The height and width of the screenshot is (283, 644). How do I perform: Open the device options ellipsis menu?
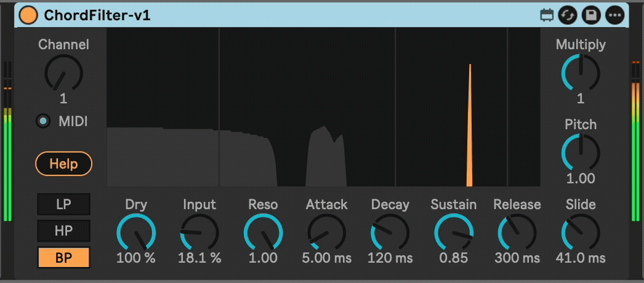(x=614, y=16)
